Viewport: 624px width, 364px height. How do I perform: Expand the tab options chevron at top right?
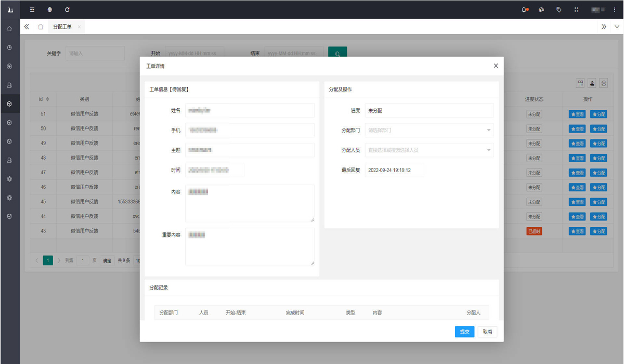[617, 27]
